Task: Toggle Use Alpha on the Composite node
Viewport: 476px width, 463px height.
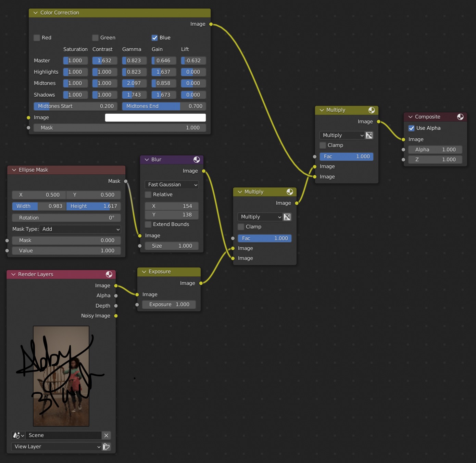Action: tap(412, 128)
